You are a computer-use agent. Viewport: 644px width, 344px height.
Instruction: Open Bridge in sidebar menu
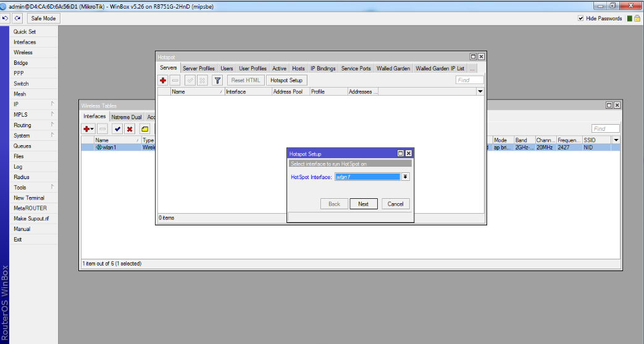click(34, 63)
